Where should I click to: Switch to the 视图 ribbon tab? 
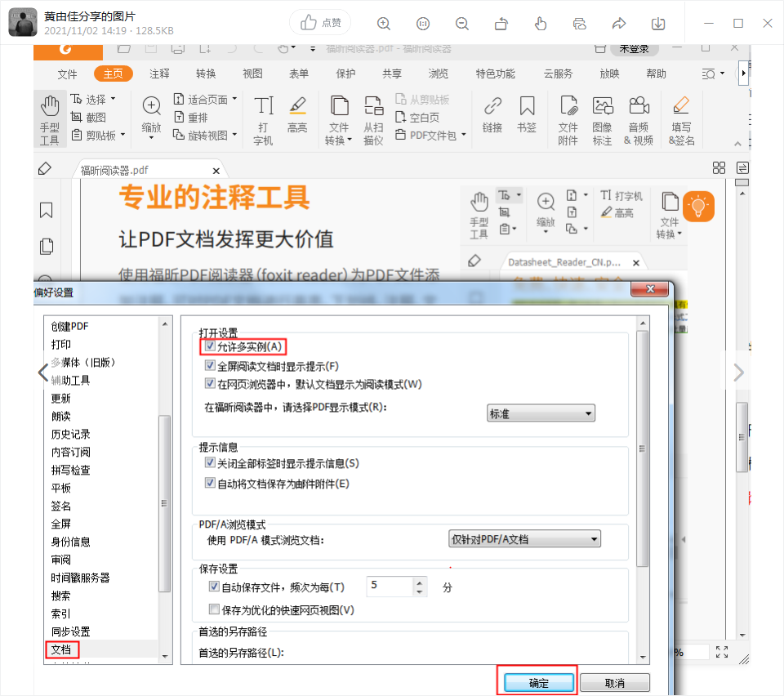pyautogui.click(x=252, y=73)
